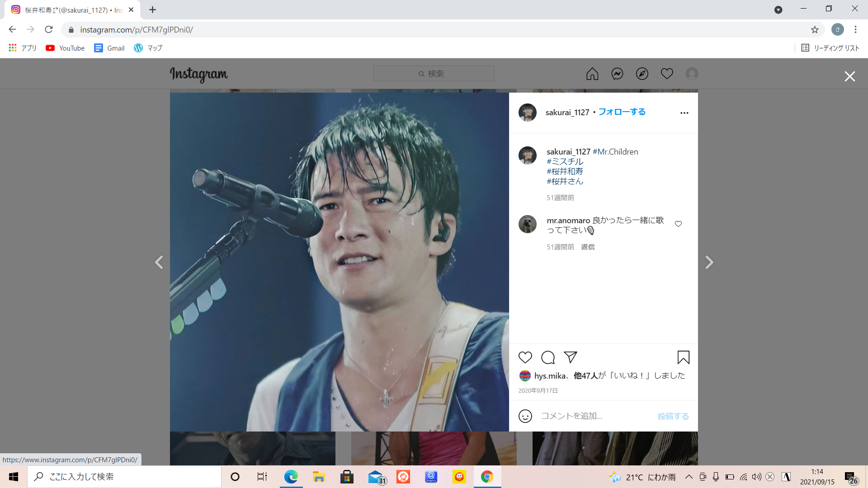Open sakurai_1127 username in post header
The height and width of the screenshot is (488, 868).
(567, 113)
